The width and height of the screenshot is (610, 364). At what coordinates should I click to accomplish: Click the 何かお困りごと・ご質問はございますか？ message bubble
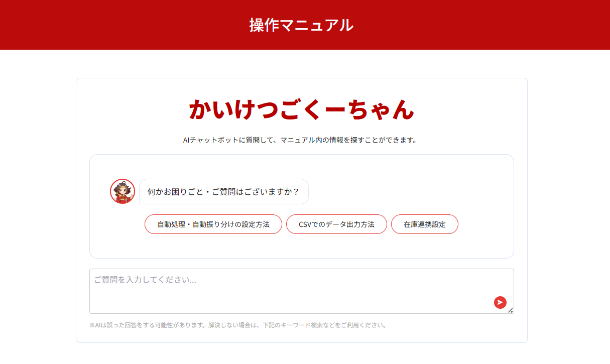[x=224, y=192]
